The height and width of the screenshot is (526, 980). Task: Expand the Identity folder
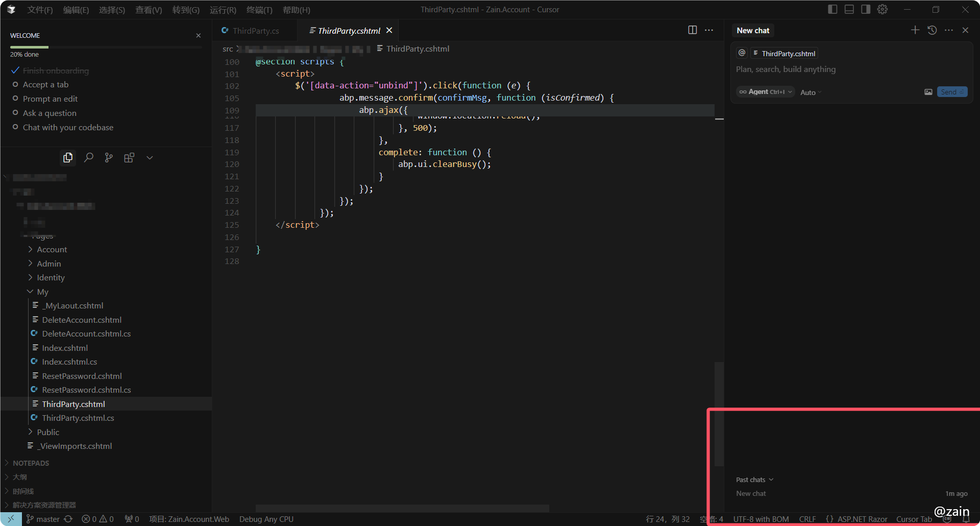51,277
